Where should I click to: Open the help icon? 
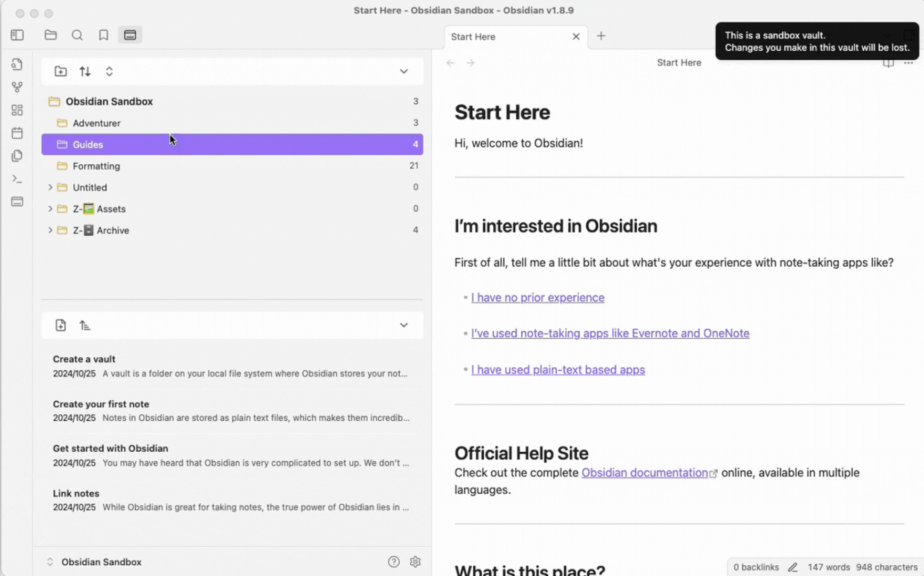coord(394,562)
